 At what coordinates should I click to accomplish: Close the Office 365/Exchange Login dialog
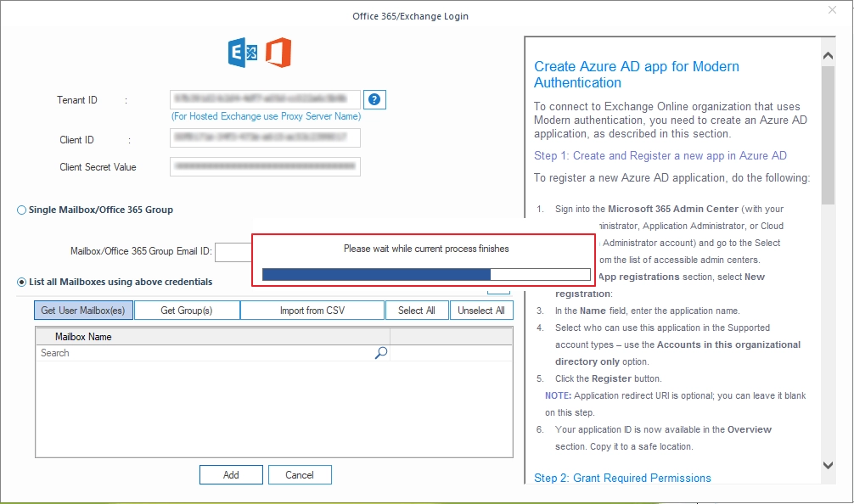tap(832, 10)
